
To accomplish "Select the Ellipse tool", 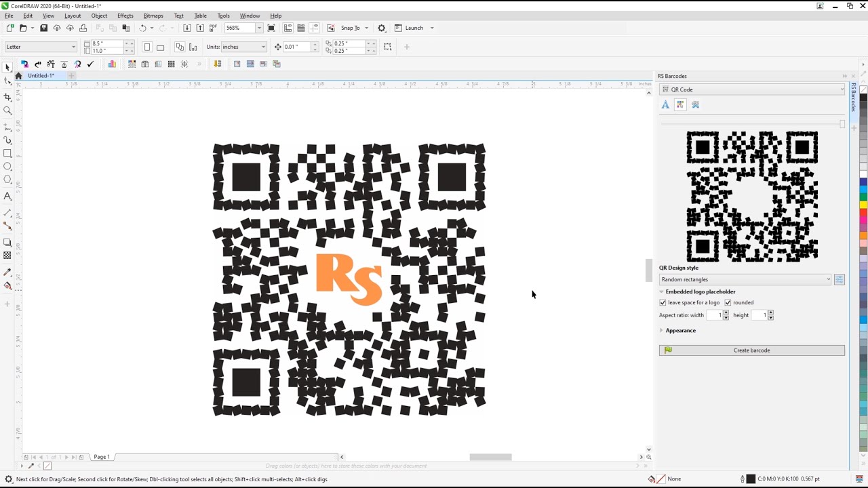I will (x=7, y=166).
